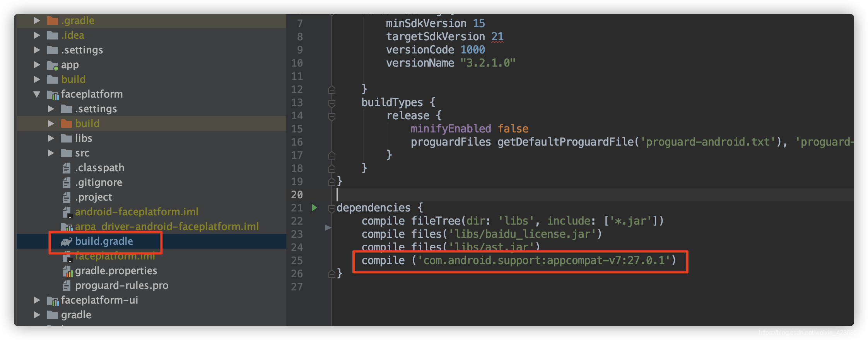Click versionCode value 1000
The height and width of the screenshot is (340, 868).
(x=472, y=50)
